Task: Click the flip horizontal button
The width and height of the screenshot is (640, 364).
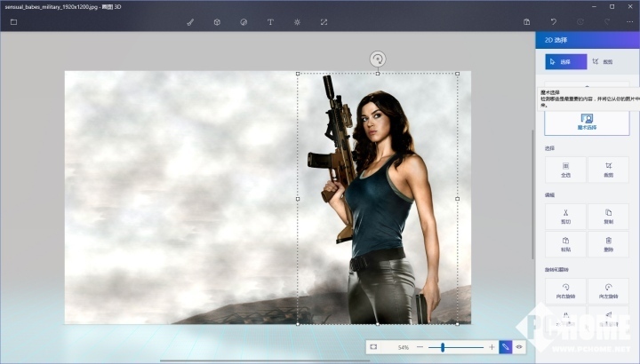Action: pyautogui.click(x=565, y=319)
